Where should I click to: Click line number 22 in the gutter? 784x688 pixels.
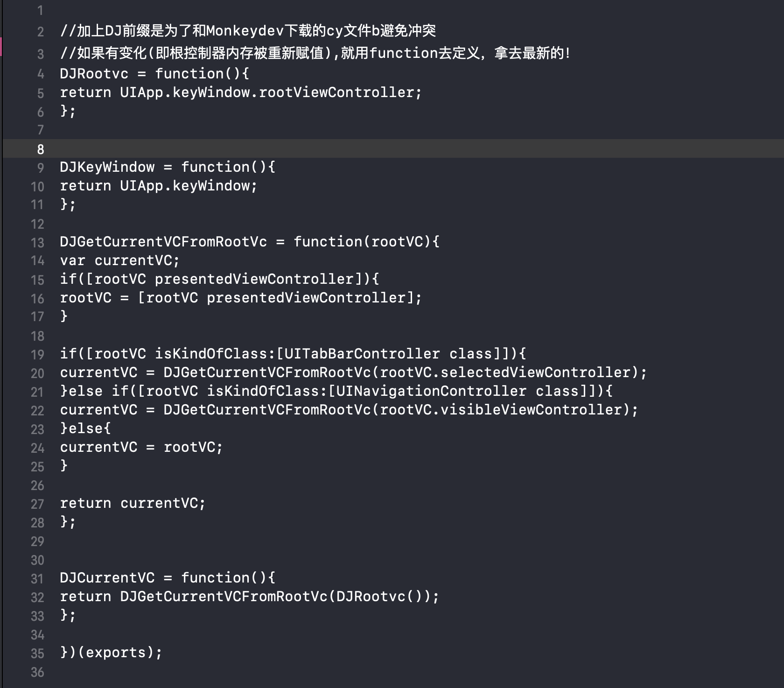37,410
